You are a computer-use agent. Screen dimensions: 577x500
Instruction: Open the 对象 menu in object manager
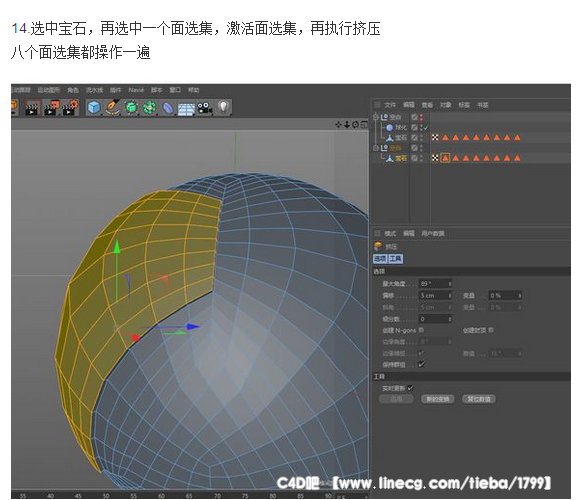[x=446, y=105]
